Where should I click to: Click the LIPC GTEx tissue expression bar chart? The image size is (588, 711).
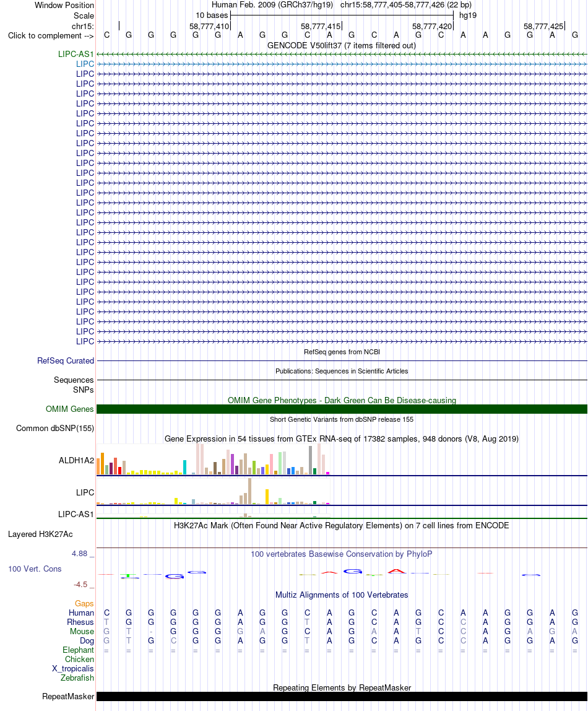click(x=213, y=491)
